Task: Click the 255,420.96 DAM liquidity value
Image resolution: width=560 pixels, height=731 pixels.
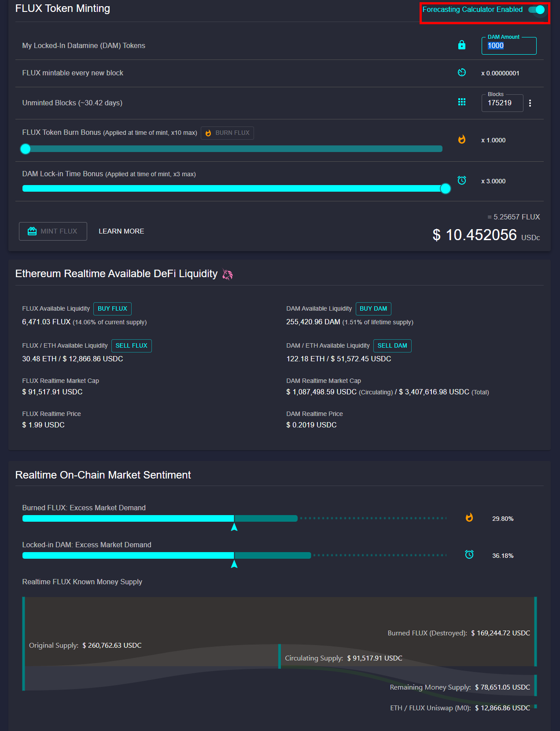Action: [313, 322]
